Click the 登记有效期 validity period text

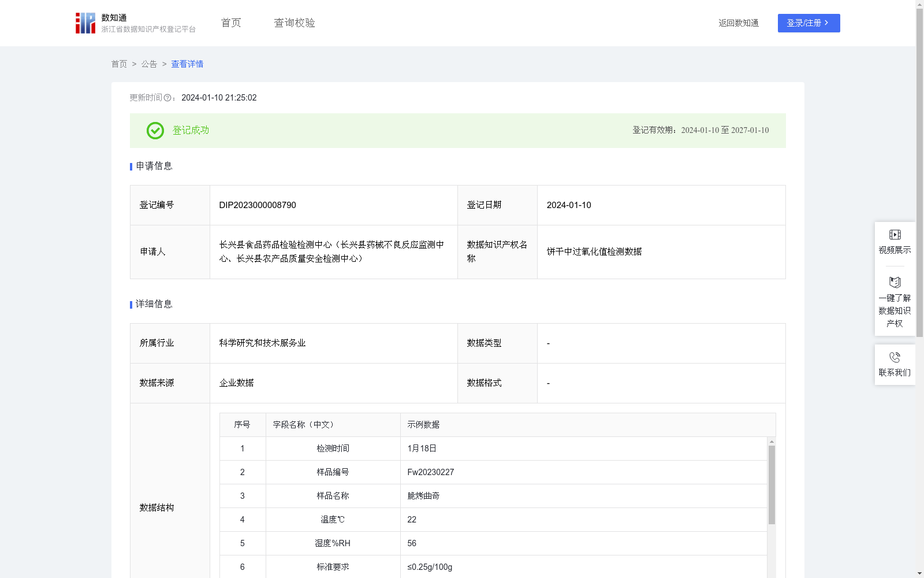(x=701, y=131)
